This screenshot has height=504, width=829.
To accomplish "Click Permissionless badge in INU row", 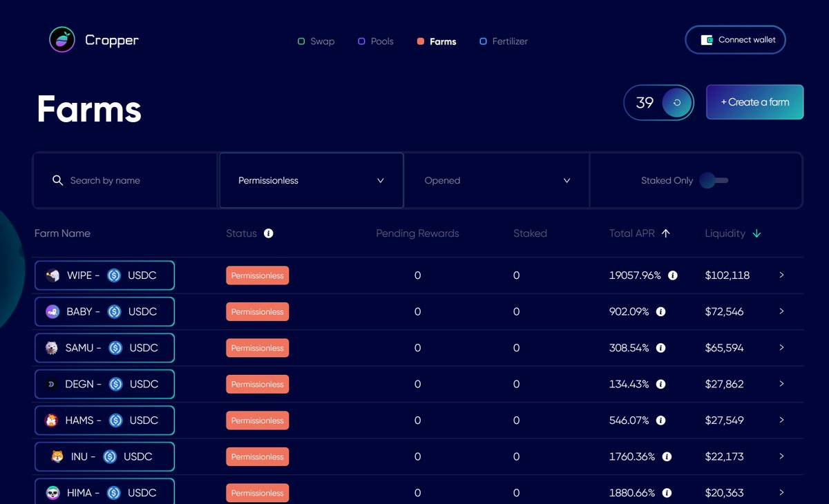I will tap(257, 456).
